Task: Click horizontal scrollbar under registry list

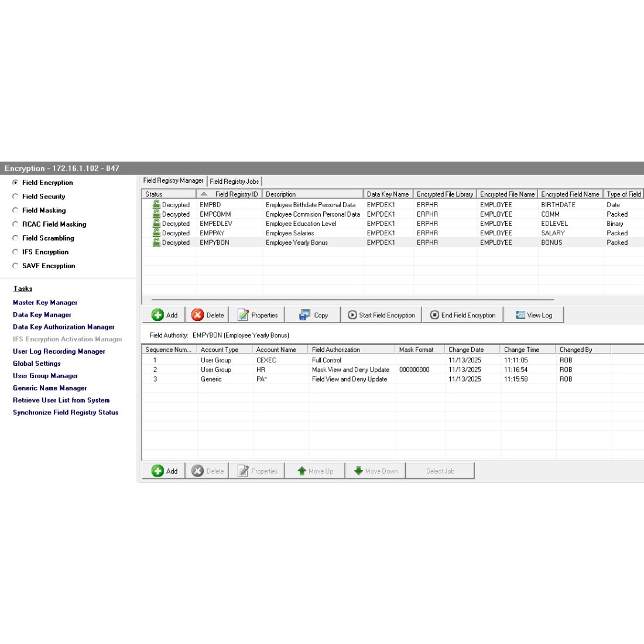Action: (x=351, y=300)
